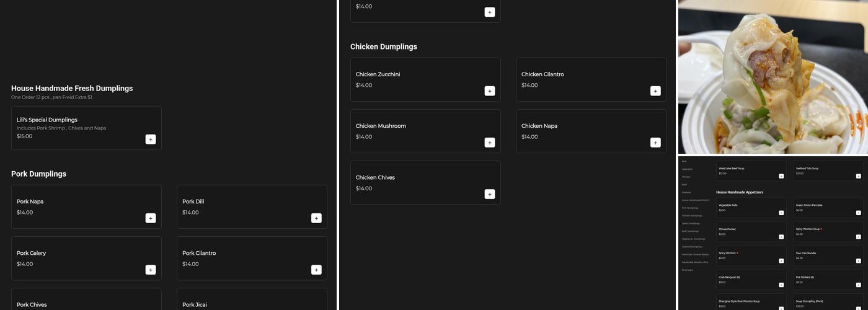
Task: Jump to Pork Dumplings in sidebar
Action: tap(690, 208)
